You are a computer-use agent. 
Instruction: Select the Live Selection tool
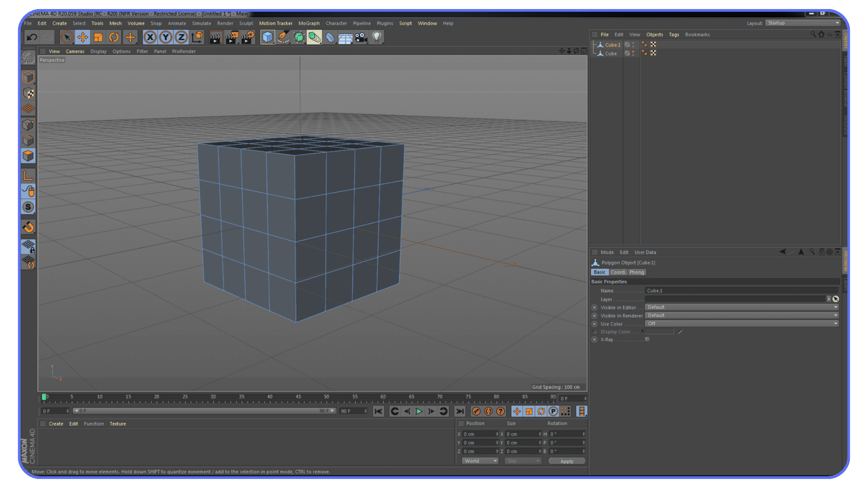pos(66,37)
